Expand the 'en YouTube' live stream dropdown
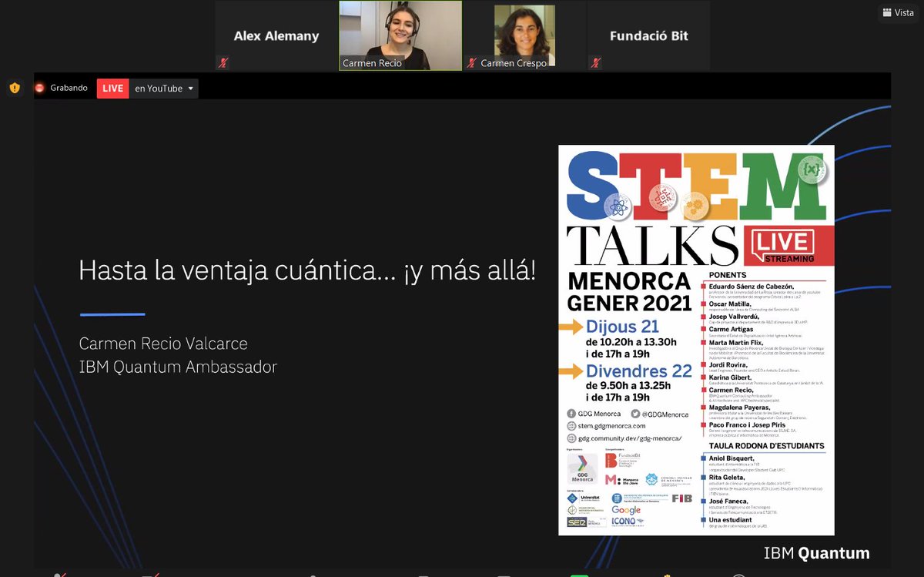924x577 pixels. point(164,89)
